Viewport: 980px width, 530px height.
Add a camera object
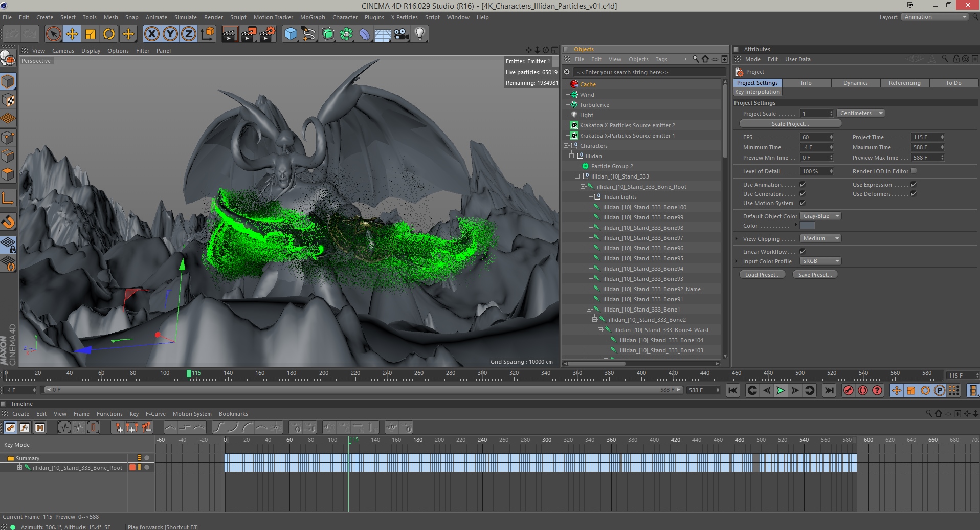(402, 34)
